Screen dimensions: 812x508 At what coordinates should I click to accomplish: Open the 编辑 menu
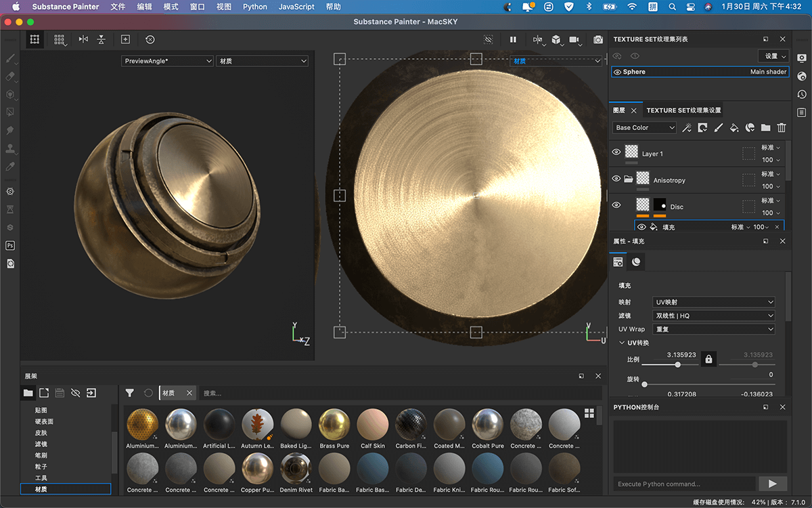click(144, 7)
